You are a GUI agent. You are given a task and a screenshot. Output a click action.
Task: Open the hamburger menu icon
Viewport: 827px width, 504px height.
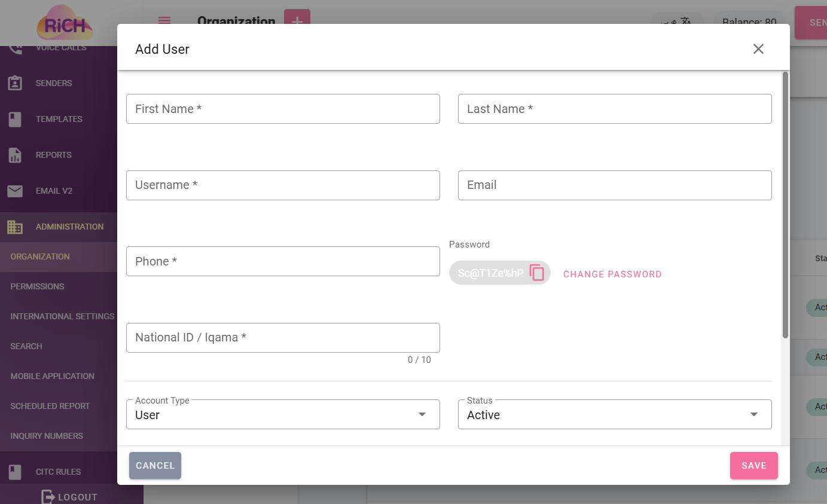[164, 21]
